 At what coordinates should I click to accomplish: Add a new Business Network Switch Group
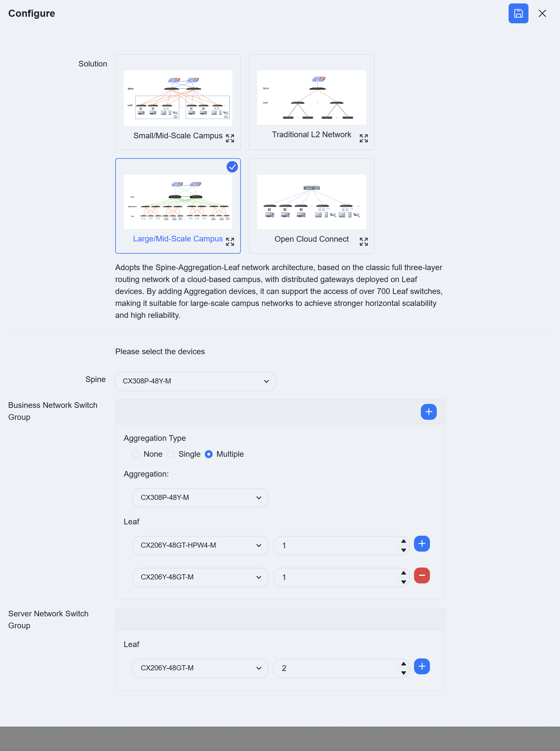(x=429, y=412)
